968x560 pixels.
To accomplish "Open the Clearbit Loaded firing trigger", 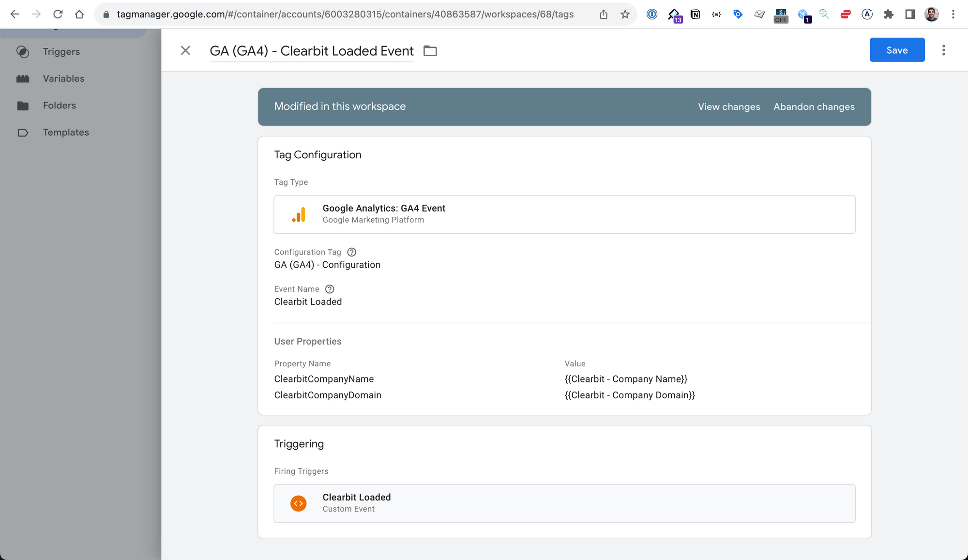I will tap(564, 503).
